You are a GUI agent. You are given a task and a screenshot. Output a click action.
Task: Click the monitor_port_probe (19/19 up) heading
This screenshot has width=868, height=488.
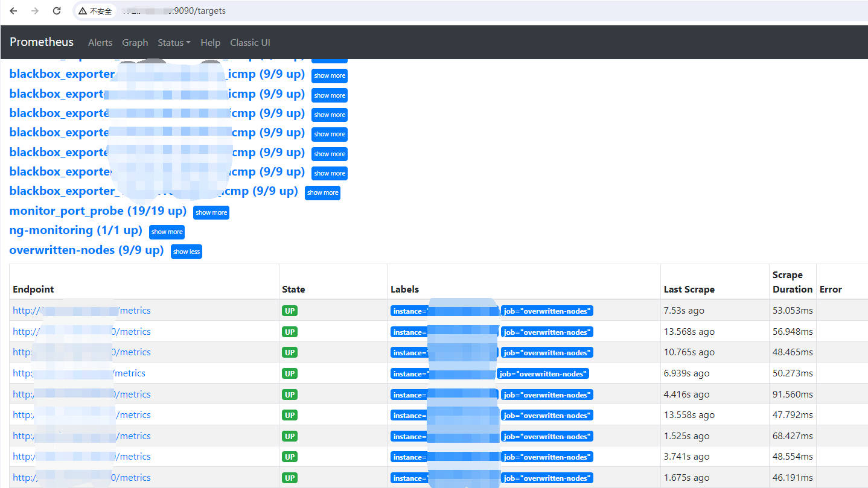click(x=98, y=211)
